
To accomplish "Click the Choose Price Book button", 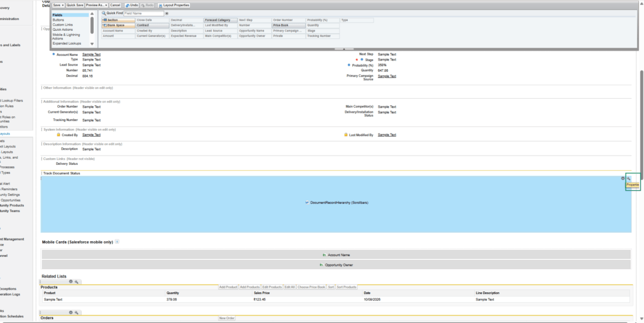I will click(311, 287).
